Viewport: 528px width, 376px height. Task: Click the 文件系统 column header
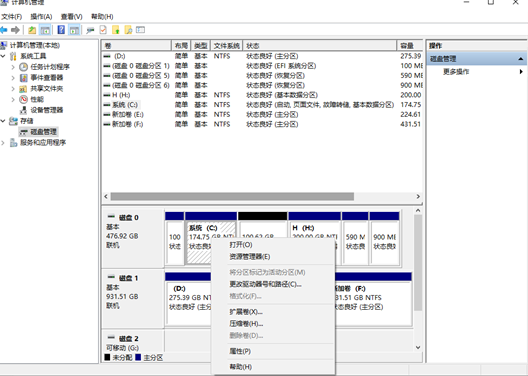click(227, 46)
